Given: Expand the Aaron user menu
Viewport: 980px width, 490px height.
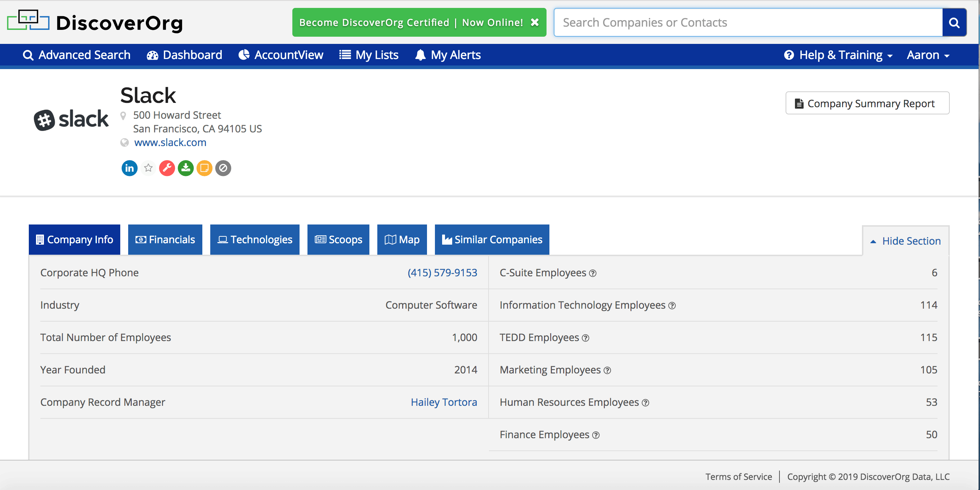Looking at the screenshot, I should [x=928, y=55].
